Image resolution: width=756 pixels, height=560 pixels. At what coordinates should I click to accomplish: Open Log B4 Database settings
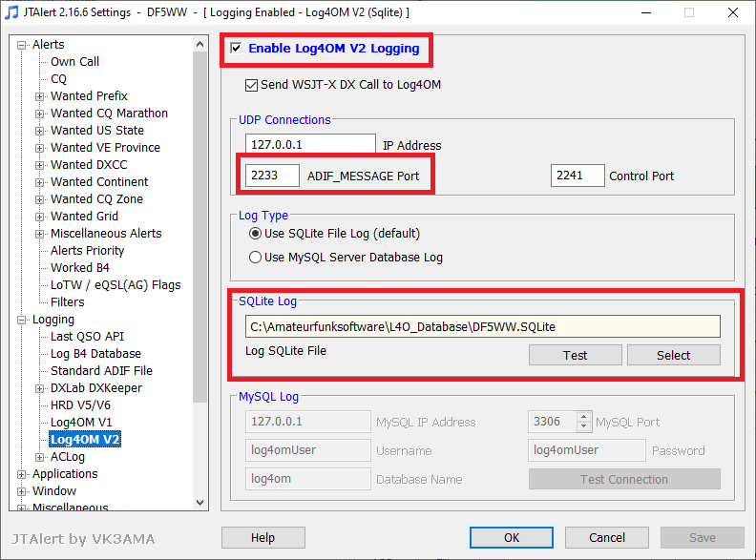tap(96, 354)
